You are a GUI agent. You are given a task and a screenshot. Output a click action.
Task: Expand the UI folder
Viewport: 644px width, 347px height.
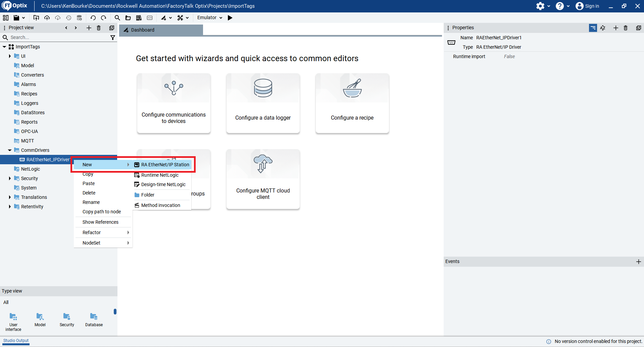pyautogui.click(x=10, y=56)
